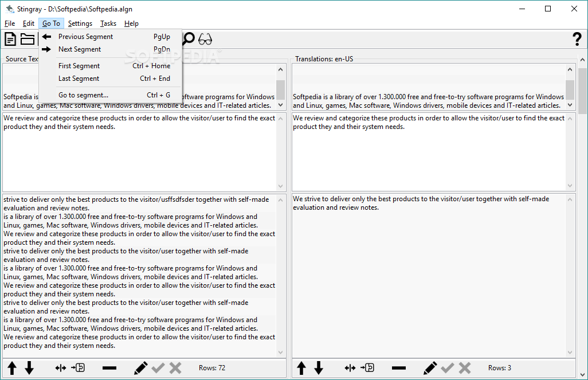The width and height of the screenshot is (588, 380).
Task: Click the outer window scrollbar thumb
Action: [x=582, y=91]
